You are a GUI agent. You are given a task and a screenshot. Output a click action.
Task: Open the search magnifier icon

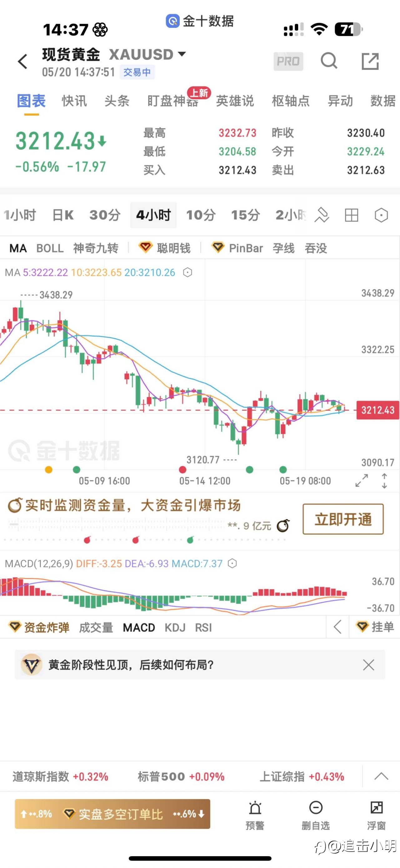[x=329, y=61]
